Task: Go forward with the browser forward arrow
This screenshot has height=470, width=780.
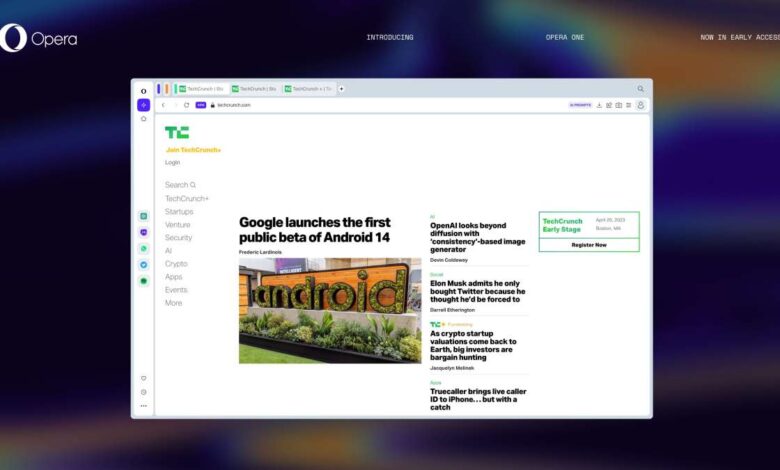Action: point(175,105)
